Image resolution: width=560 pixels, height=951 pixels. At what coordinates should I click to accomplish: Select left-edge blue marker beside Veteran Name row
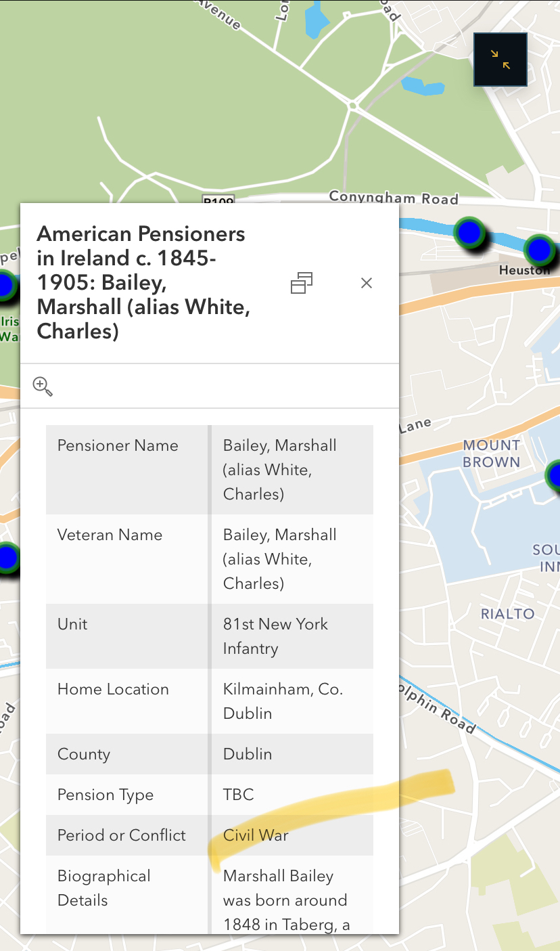click(7, 558)
